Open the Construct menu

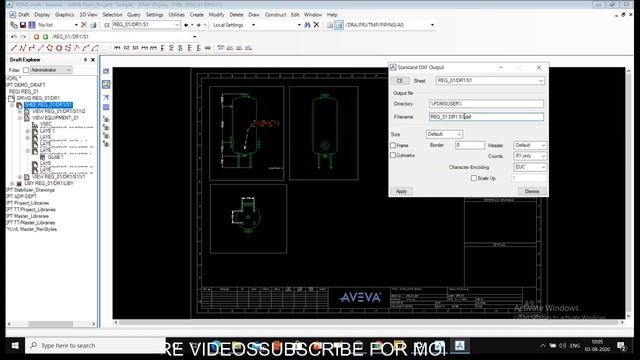click(276, 15)
